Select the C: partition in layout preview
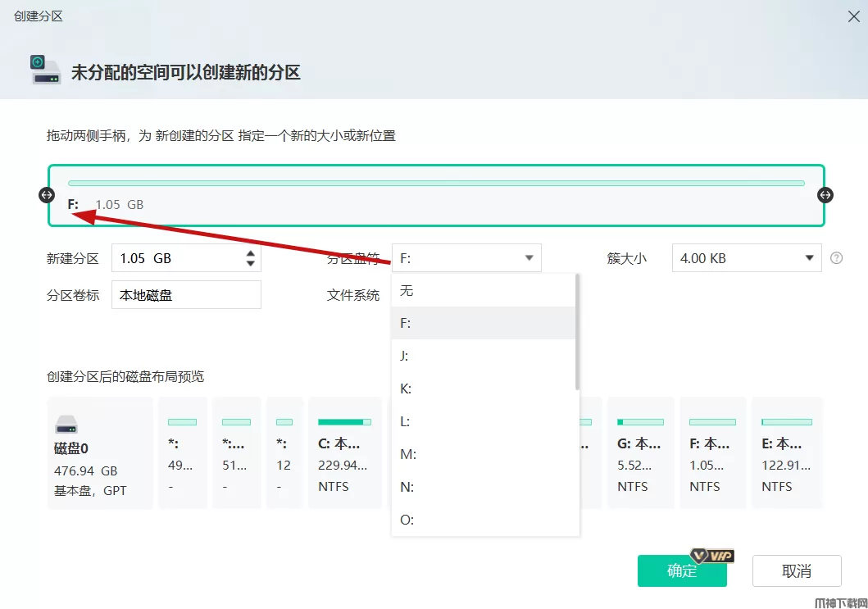Viewport: 868px width, 609px height. click(343, 453)
